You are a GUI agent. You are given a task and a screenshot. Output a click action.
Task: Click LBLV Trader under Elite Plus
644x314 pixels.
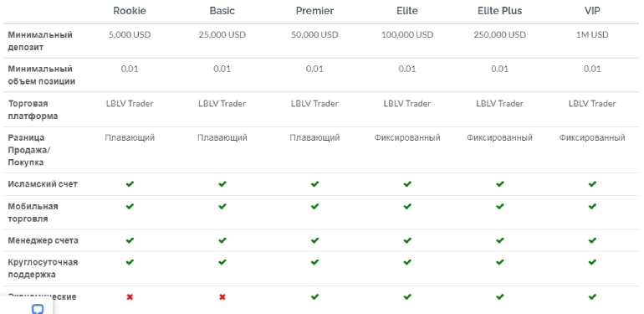[x=499, y=104]
